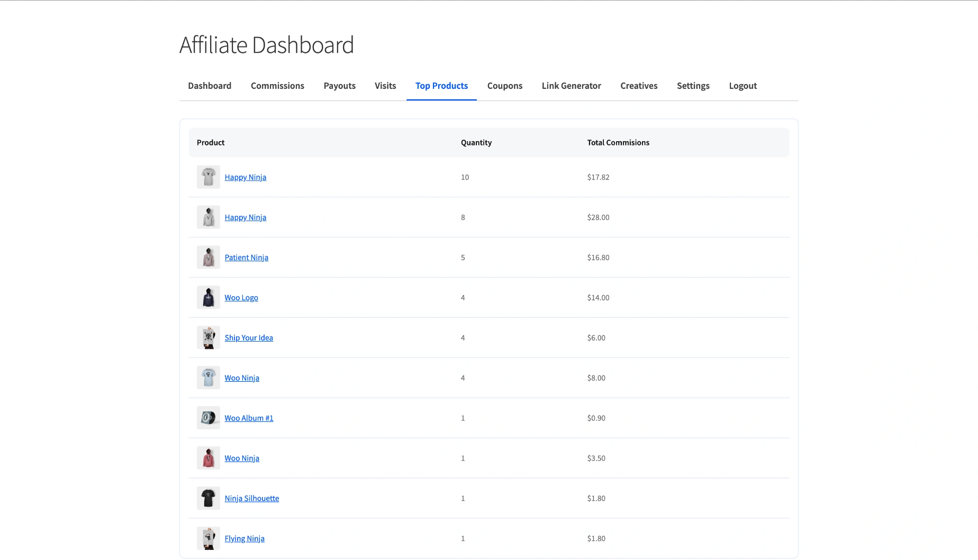Click the Patient Ninja hoodie thumbnail
The height and width of the screenshot is (560, 978).
(208, 257)
